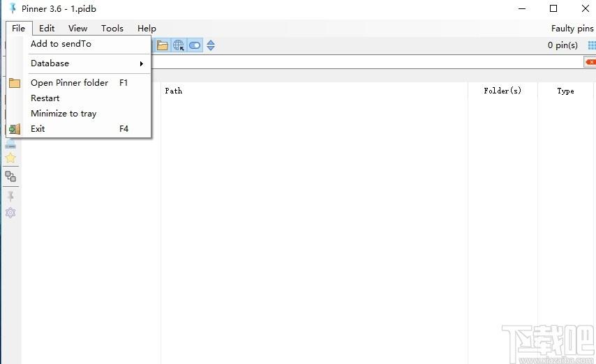Click the Faulty pins link
The height and width of the screenshot is (364, 596).
(x=572, y=29)
